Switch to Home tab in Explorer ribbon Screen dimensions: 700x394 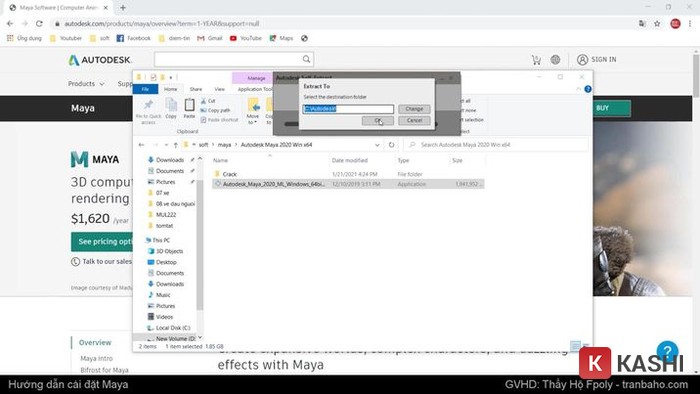(x=170, y=89)
